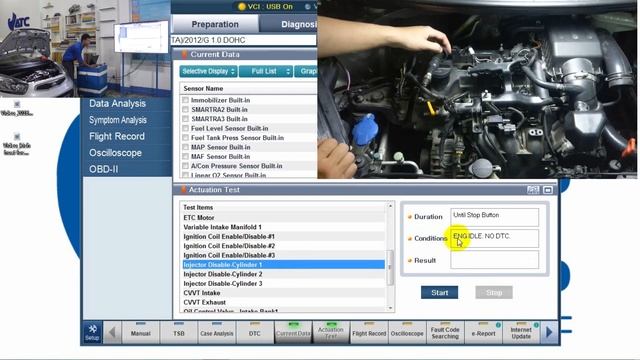Open the first desktop file icon

coord(17,108)
